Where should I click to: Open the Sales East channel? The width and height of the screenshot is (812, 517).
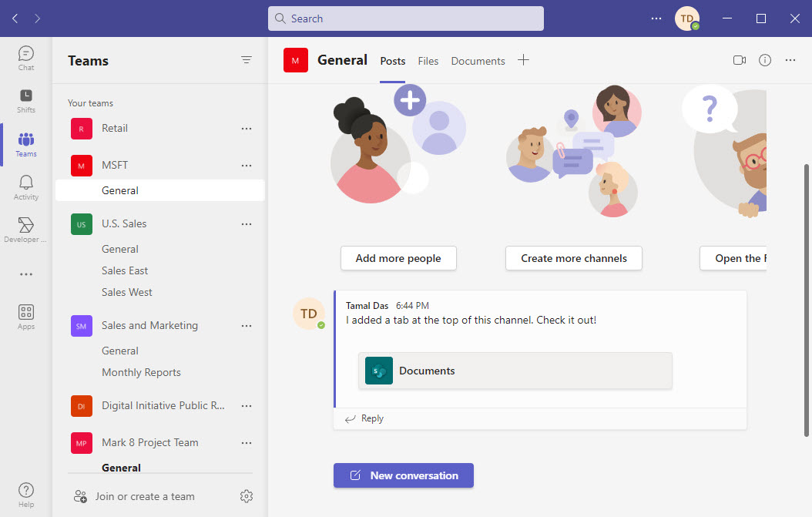(x=124, y=270)
